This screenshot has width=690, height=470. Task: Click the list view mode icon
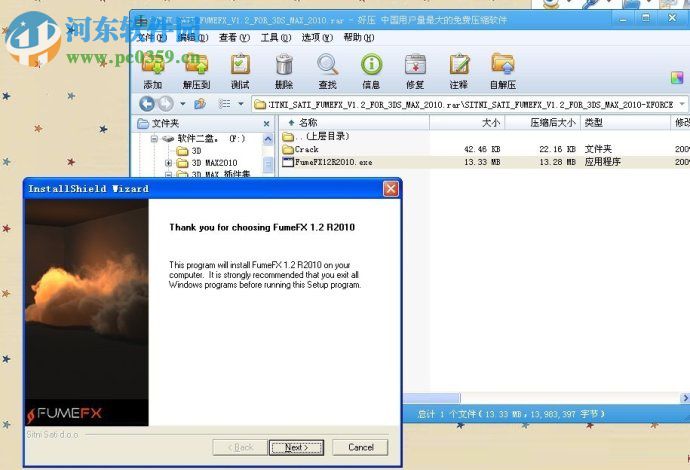coord(224,104)
